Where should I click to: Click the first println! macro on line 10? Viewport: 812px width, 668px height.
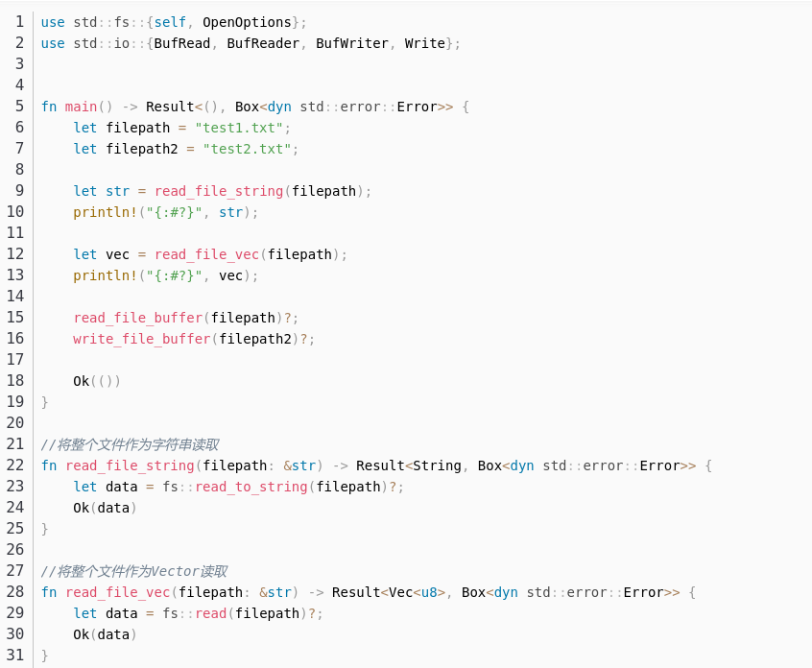click(x=106, y=212)
